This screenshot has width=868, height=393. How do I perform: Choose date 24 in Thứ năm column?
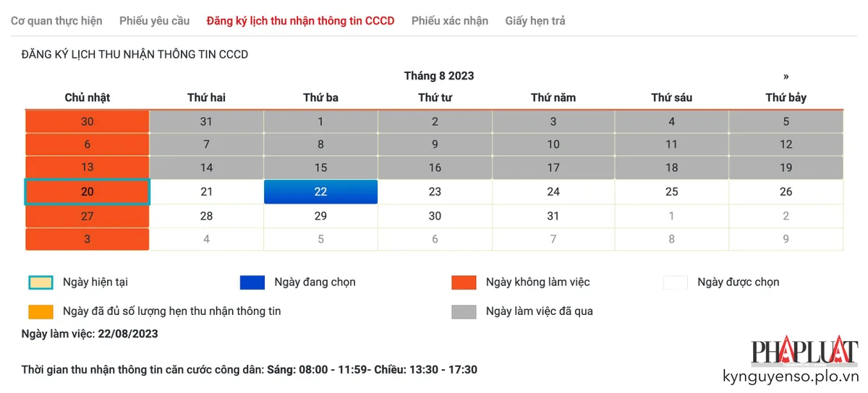click(x=553, y=192)
